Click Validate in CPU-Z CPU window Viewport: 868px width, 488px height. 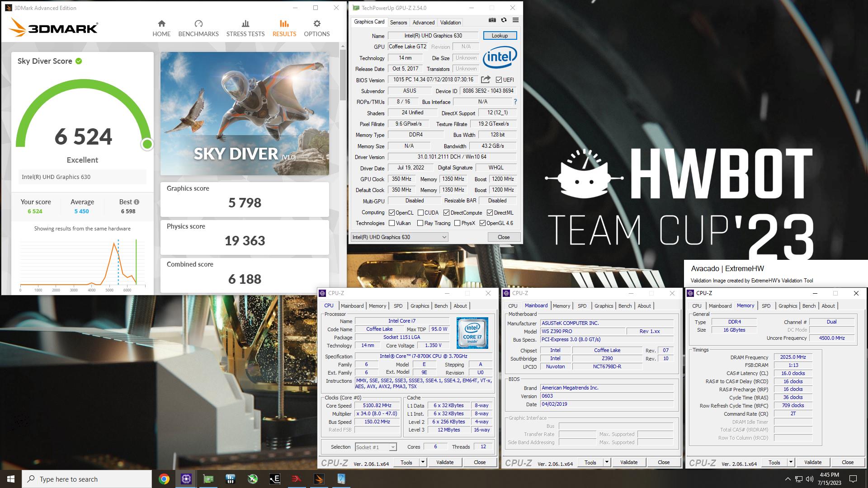coord(445,462)
